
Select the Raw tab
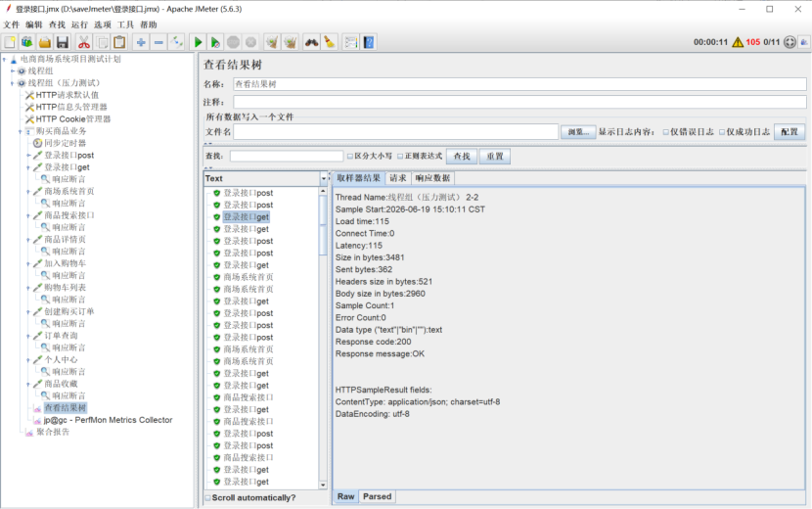click(x=345, y=496)
